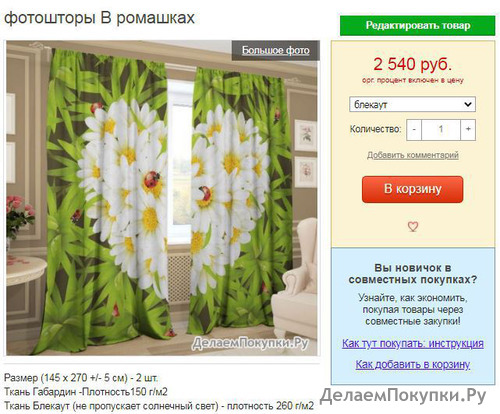Add product with В корзину button

tap(413, 189)
